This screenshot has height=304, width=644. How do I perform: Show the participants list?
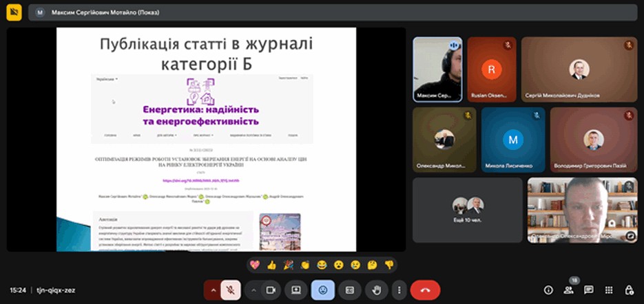click(569, 290)
